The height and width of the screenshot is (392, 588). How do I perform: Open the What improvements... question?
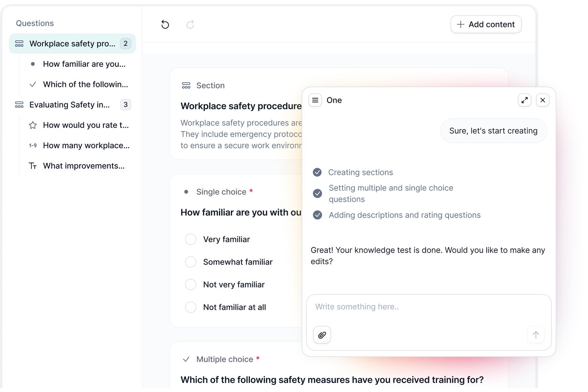coord(84,166)
